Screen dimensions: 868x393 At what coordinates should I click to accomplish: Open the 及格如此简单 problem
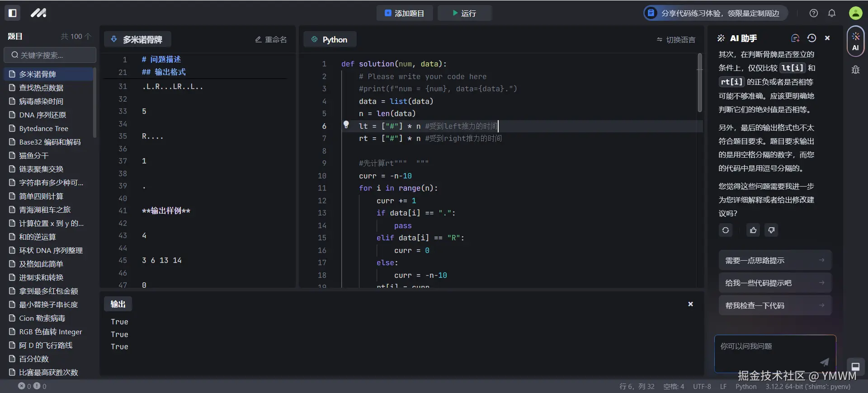tap(48, 264)
